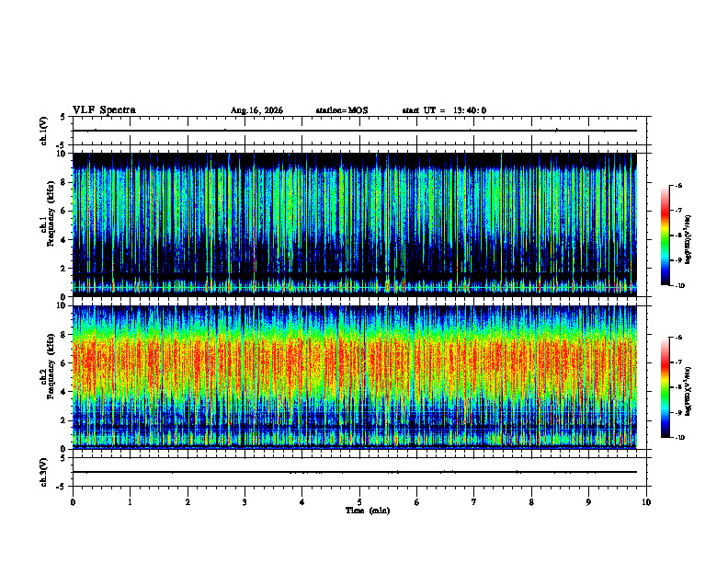Click the ch.3 voltage waveform trace

point(355,472)
